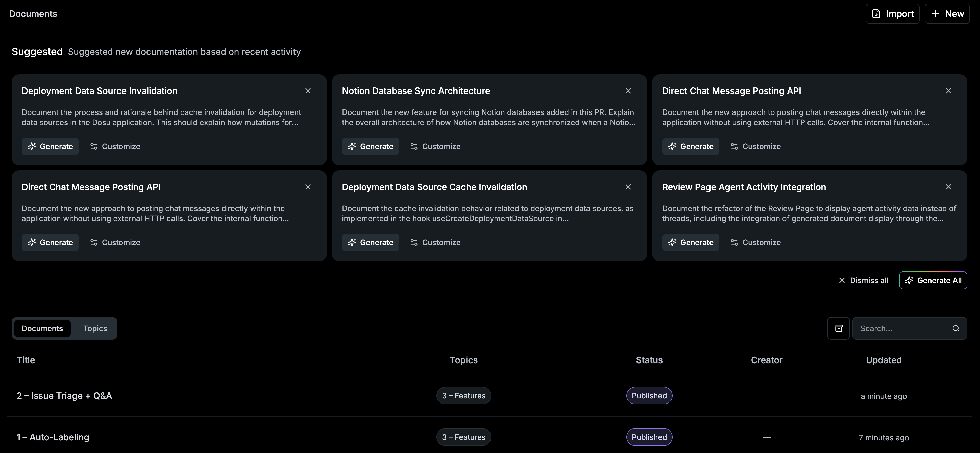Customize Review Page Agent Activity Integration suggestion
The image size is (980, 453).
755,242
